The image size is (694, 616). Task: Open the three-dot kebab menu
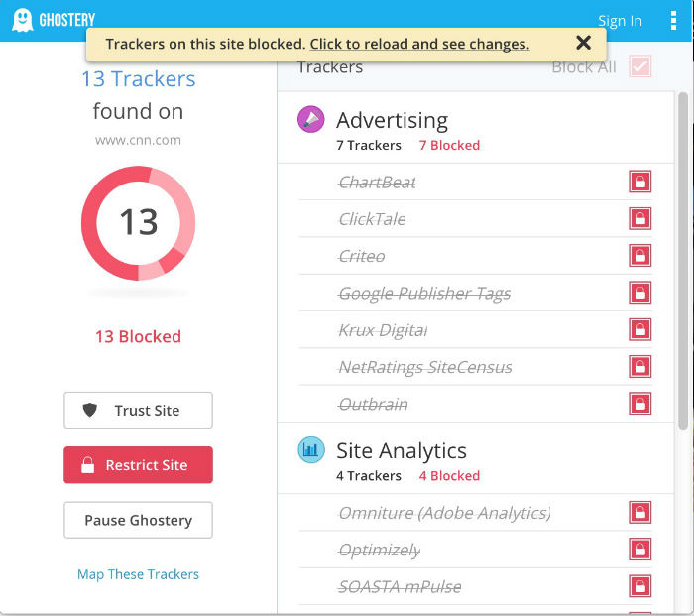tap(673, 21)
